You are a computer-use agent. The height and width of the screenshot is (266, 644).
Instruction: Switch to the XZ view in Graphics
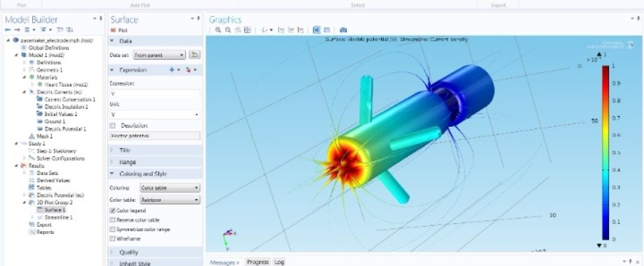[301, 30]
